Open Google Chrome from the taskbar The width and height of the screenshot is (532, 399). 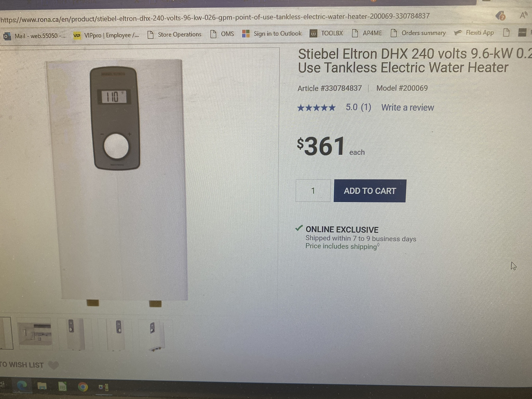coord(83,387)
